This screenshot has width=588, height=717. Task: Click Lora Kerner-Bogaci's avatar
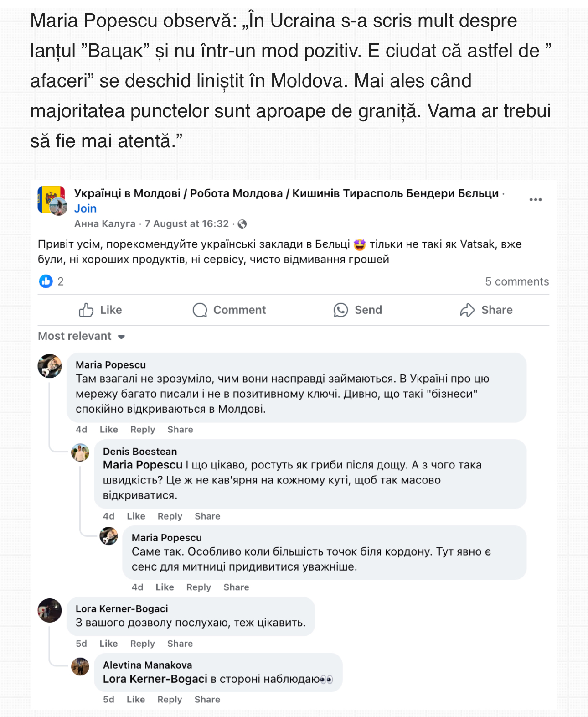50,610
